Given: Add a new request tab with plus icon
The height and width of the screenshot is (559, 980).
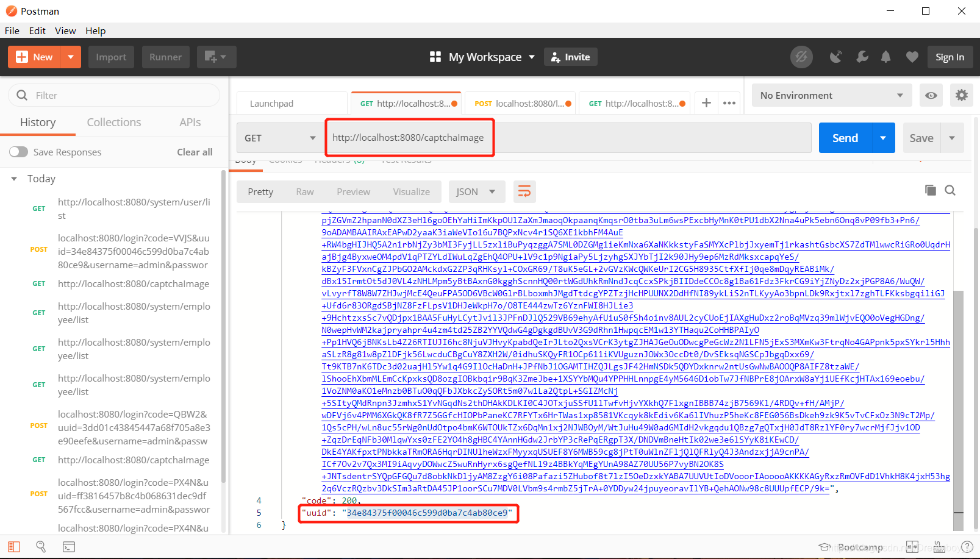Looking at the screenshot, I should pyautogui.click(x=706, y=103).
